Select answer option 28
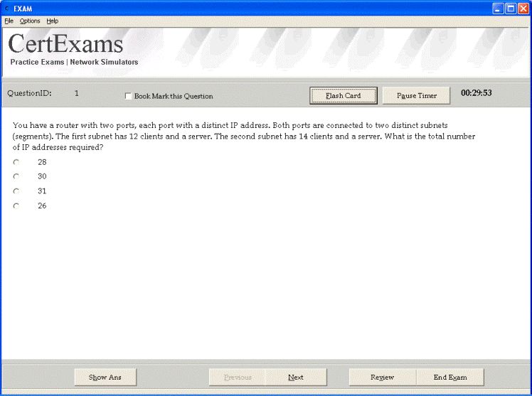The image size is (532, 396). (16, 162)
